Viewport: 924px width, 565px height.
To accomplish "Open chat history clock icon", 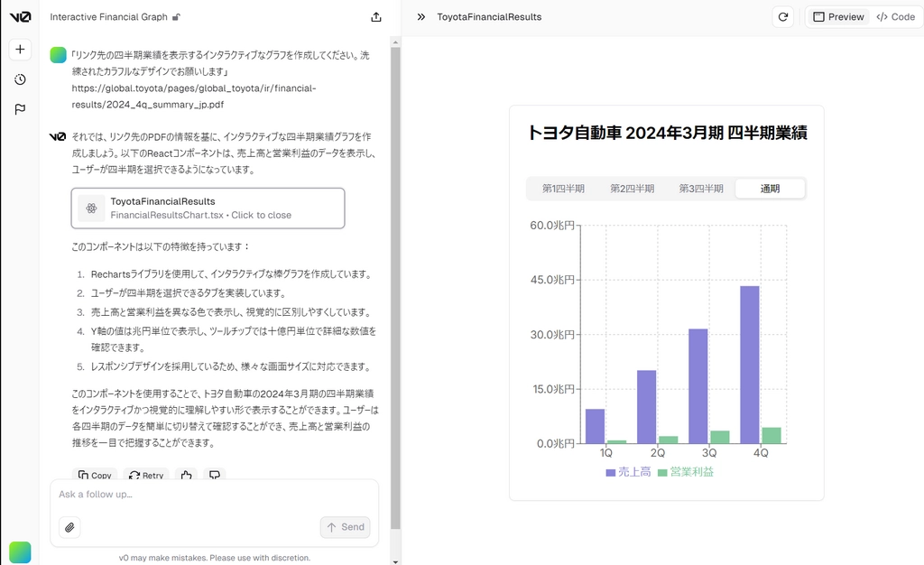I will (20, 79).
